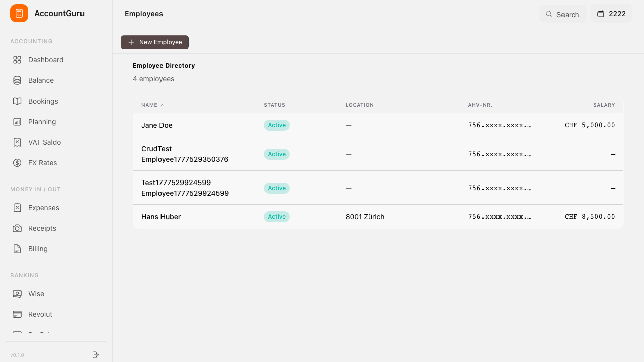
Task: Click the v0.1.0 version label
Action: coord(17,355)
